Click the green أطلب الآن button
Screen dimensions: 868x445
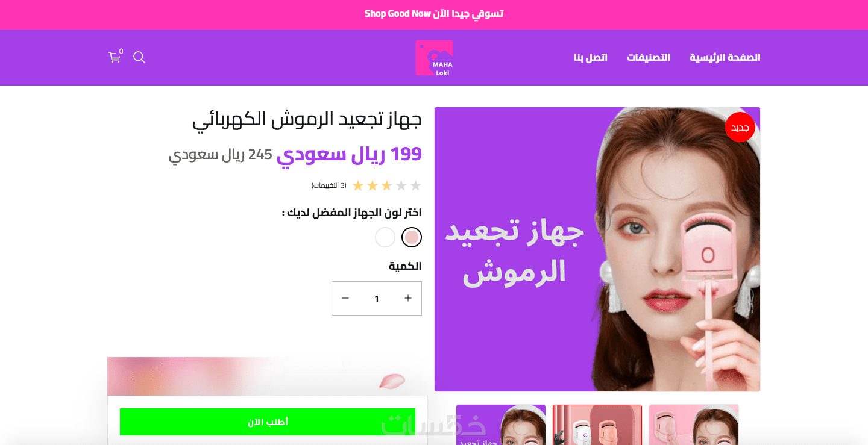click(x=268, y=422)
